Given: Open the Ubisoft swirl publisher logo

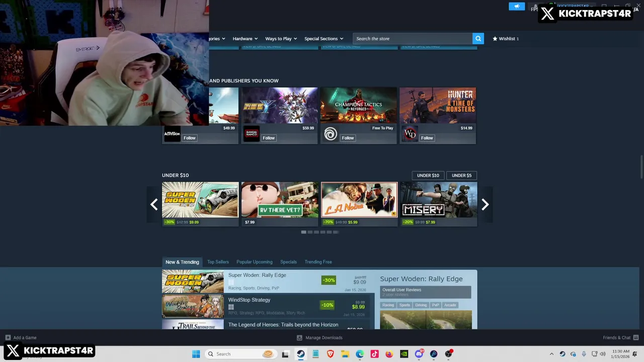Looking at the screenshot, I should click(x=331, y=134).
